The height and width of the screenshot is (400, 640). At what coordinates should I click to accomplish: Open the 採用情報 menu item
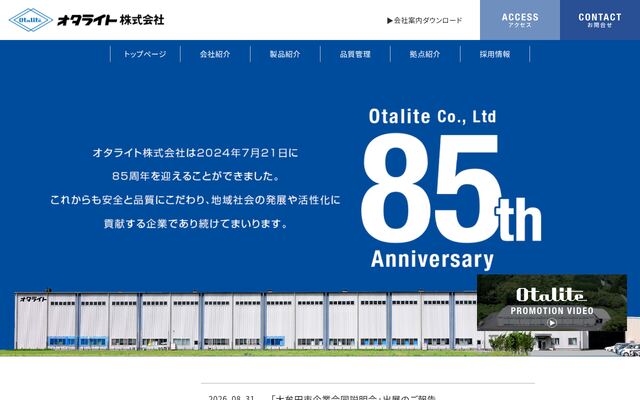click(x=495, y=54)
